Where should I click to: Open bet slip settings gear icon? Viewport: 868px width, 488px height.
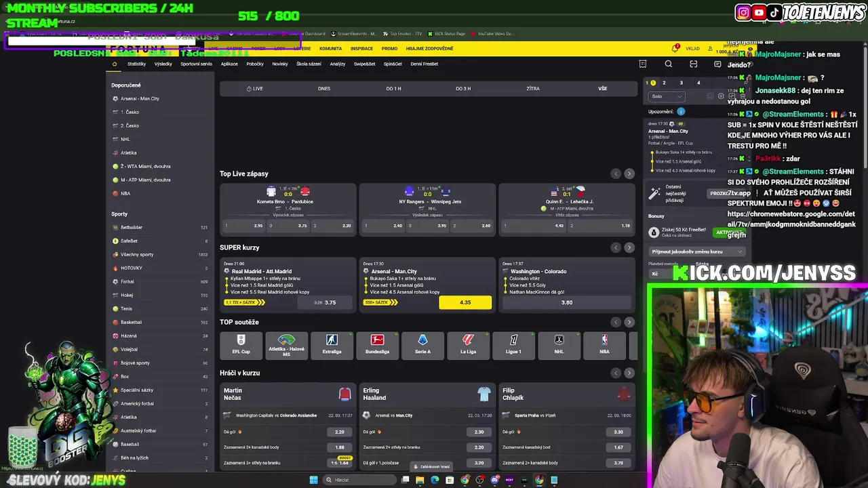[x=721, y=96]
